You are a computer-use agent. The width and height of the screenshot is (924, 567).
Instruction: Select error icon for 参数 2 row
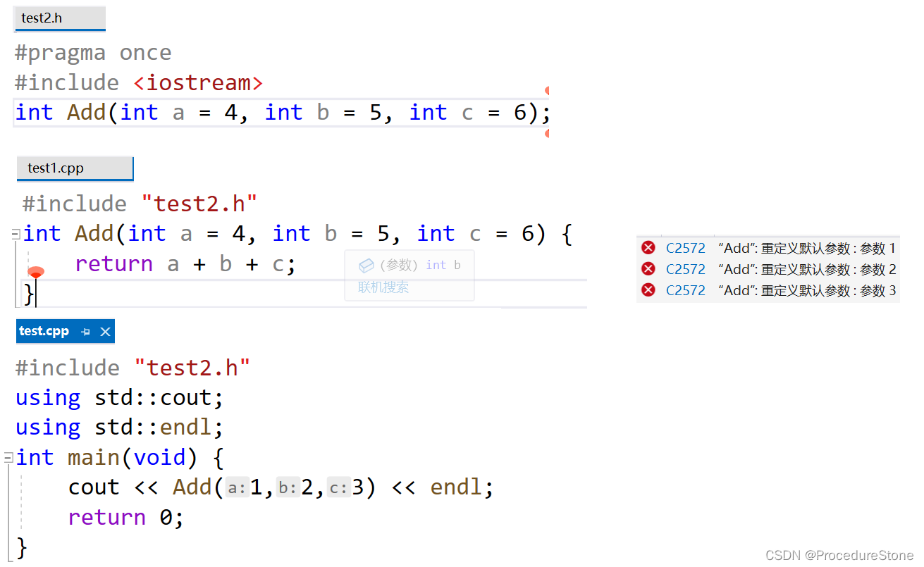[648, 269]
